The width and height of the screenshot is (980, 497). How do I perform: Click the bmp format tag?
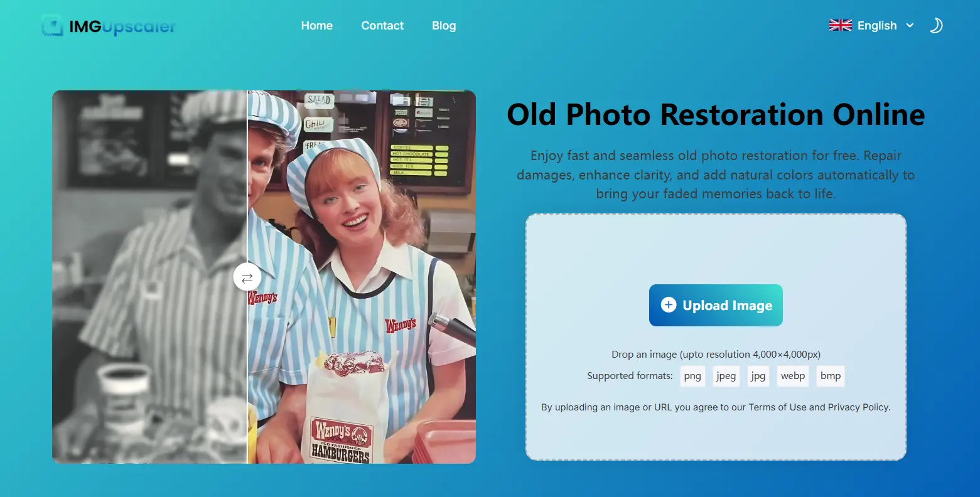(x=831, y=376)
